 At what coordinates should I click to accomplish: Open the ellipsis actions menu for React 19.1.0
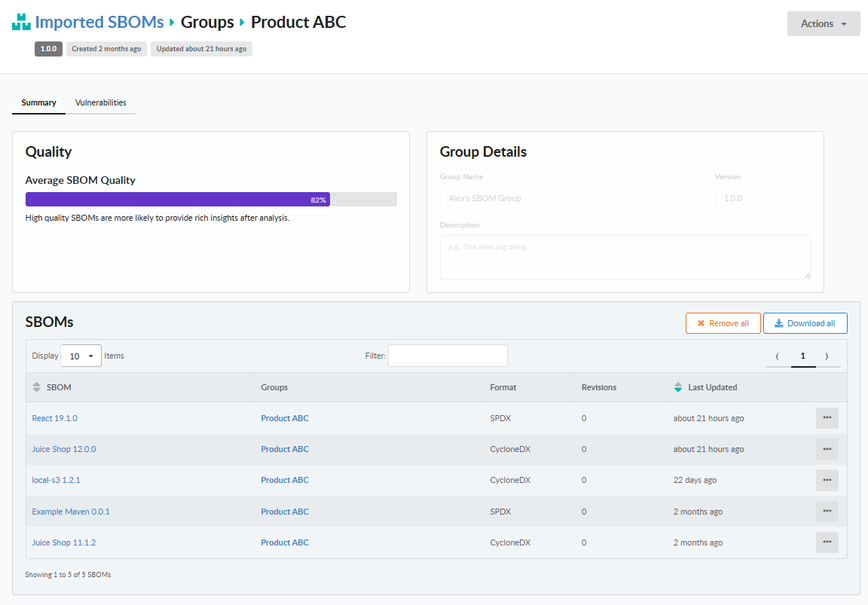(827, 417)
